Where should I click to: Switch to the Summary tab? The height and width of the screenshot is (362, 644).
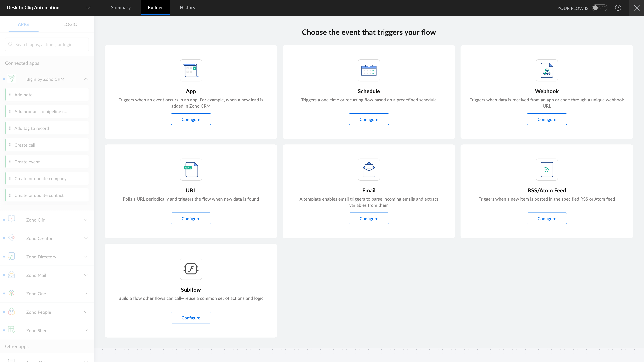pos(121,8)
